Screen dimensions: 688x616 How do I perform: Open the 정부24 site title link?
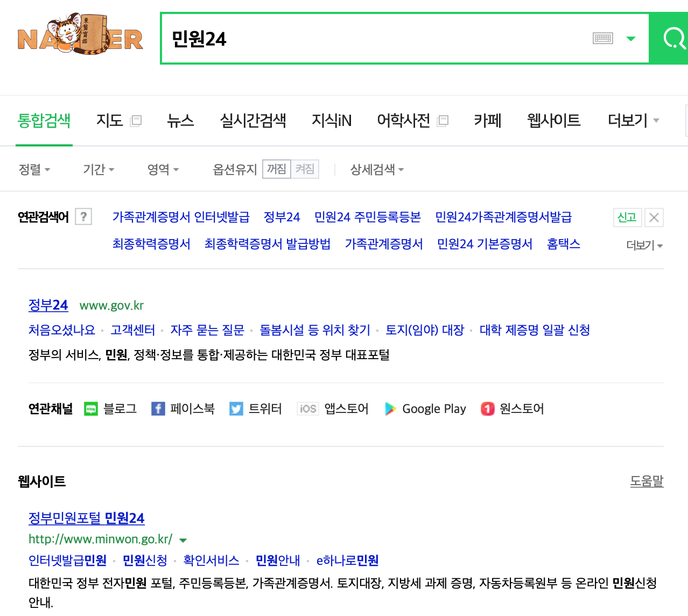48,305
